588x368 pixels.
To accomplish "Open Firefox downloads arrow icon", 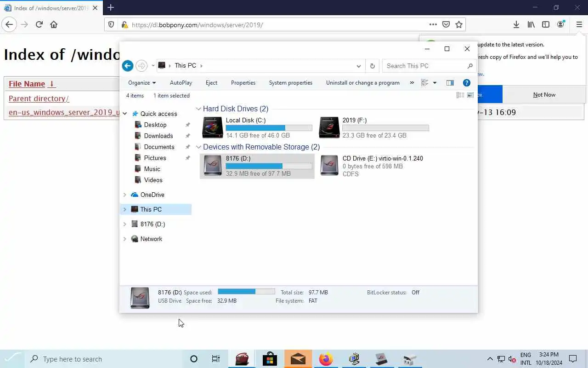I will pos(516,25).
